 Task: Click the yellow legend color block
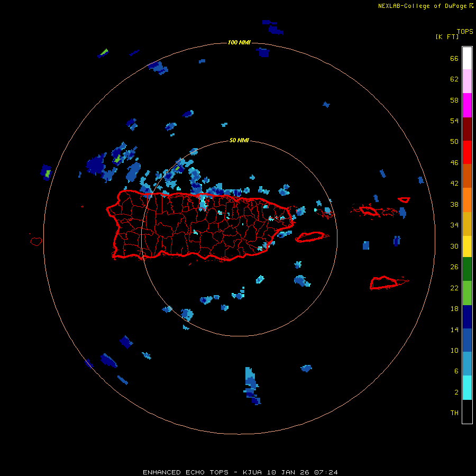point(467,246)
